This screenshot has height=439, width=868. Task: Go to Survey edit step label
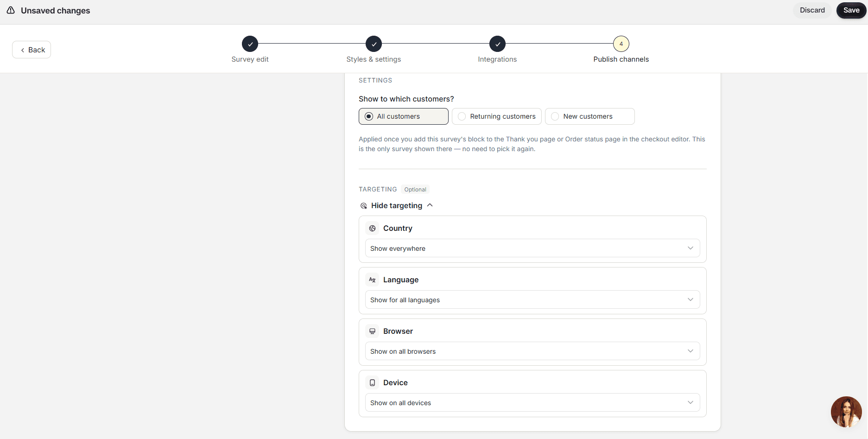[250, 59]
